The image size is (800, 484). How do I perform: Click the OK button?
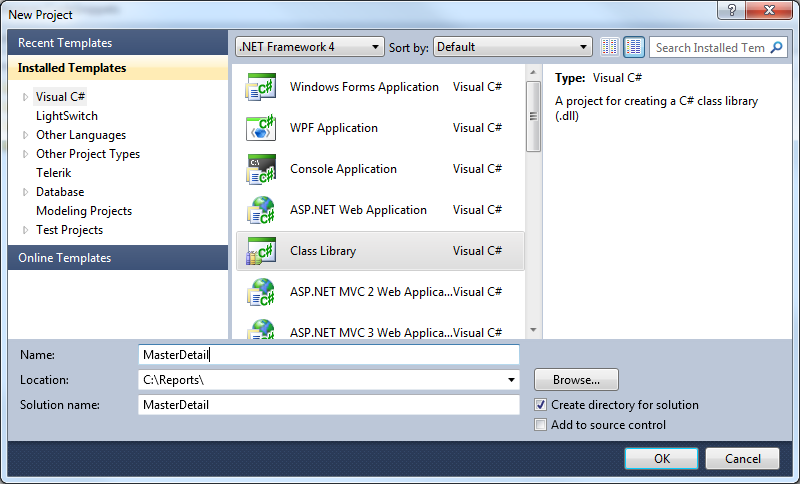[x=662, y=458]
